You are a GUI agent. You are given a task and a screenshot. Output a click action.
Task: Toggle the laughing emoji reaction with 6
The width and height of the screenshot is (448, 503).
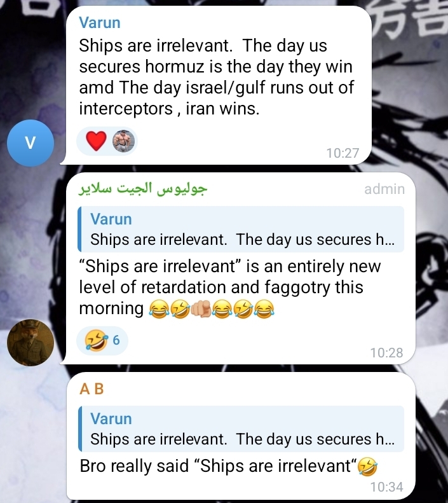tap(102, 340)
